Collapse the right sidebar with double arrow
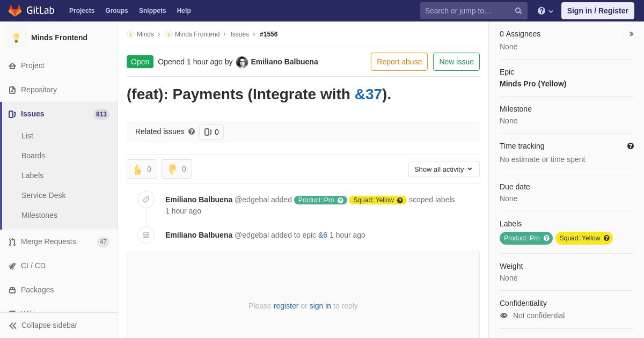 point(631,34)
